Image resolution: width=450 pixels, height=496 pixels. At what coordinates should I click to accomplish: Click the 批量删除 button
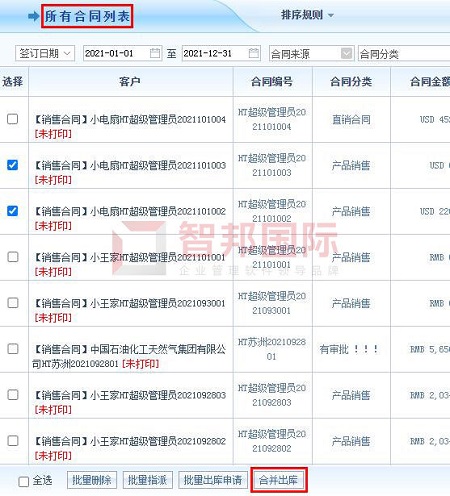[x=92, y=480]
